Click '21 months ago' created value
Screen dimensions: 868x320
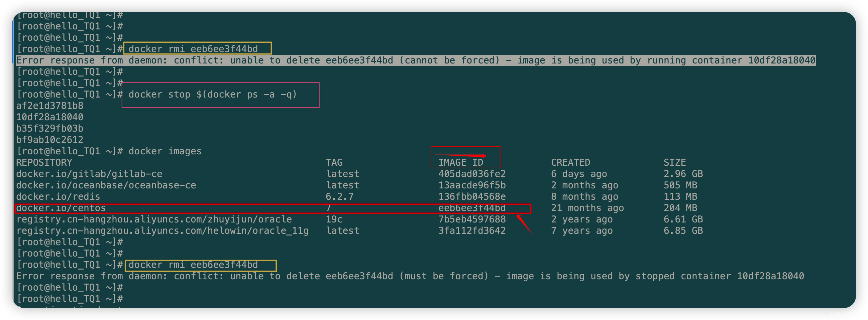pos(587,208)
